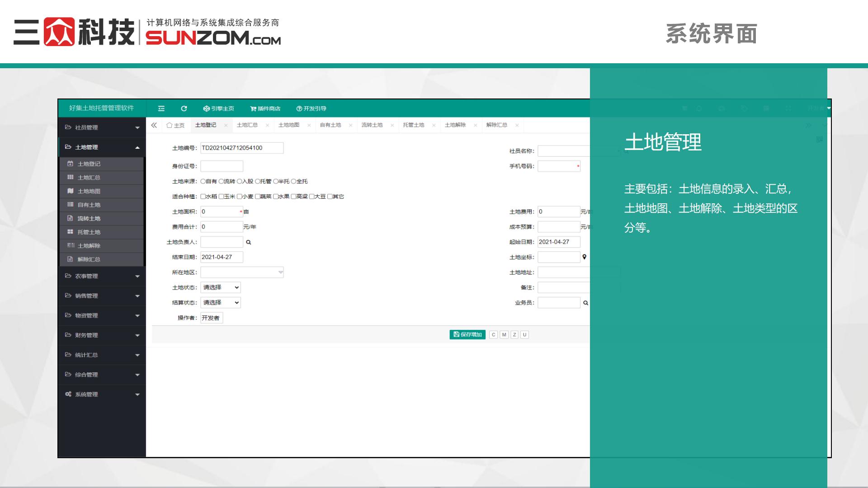This screenshot has width=868, height=488.
Task: Click the magnifier icon beside 业务员
Action: [585, 302]
